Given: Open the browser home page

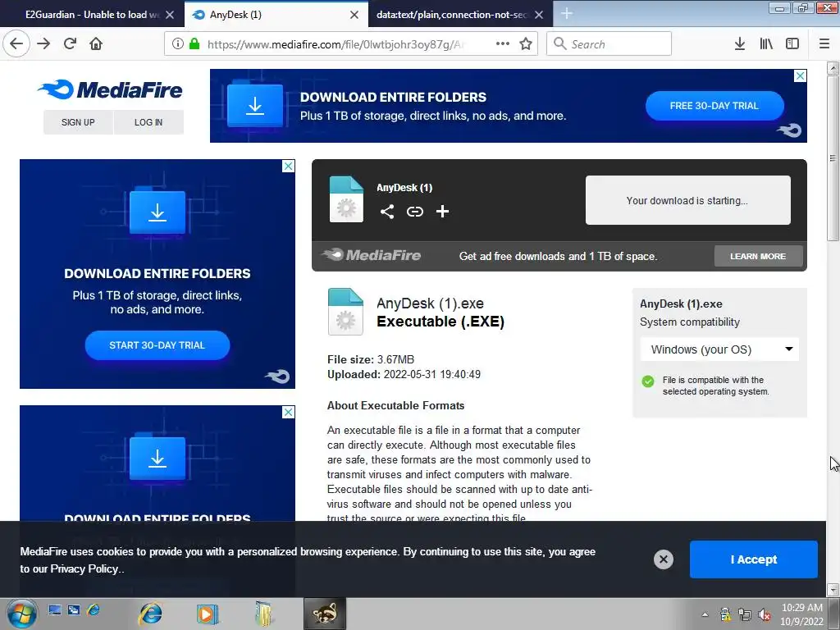Looking at the screenshot, I should tap(96, 44).
